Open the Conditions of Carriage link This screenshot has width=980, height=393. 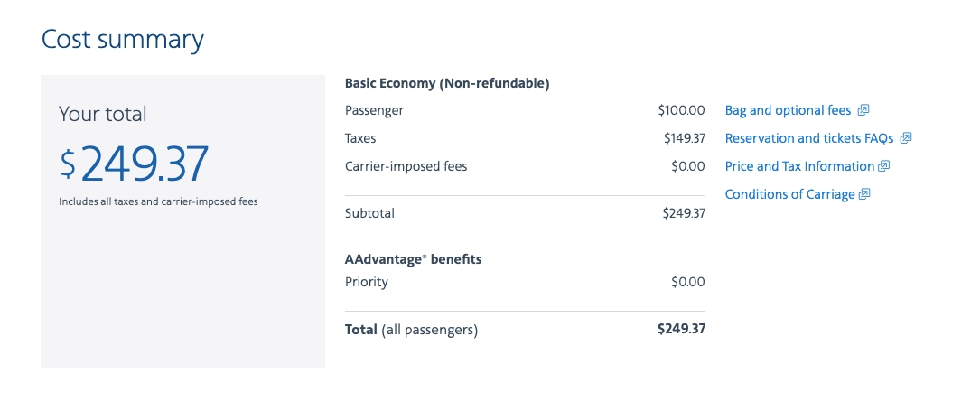789,194
